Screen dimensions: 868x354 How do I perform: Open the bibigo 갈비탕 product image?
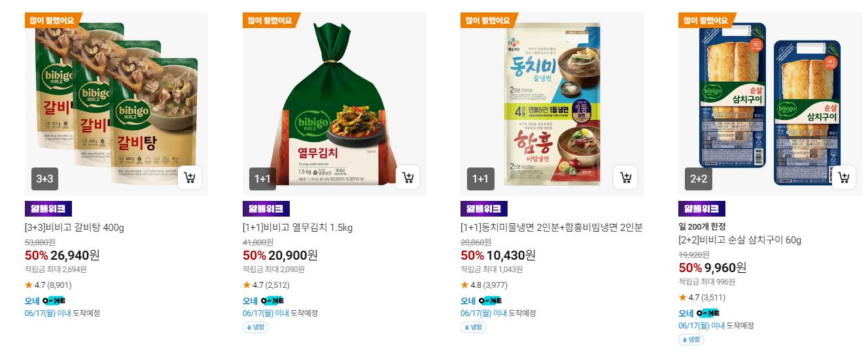116,103
